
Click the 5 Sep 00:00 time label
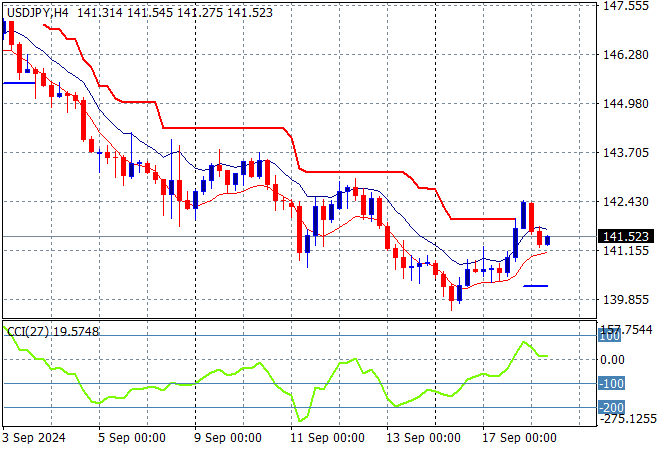click(132, 438)
